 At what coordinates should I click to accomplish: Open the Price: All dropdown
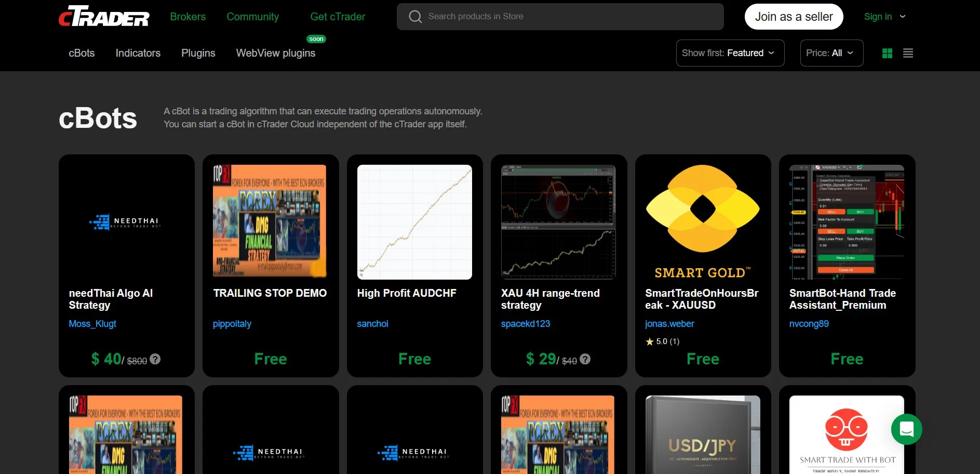831,53
